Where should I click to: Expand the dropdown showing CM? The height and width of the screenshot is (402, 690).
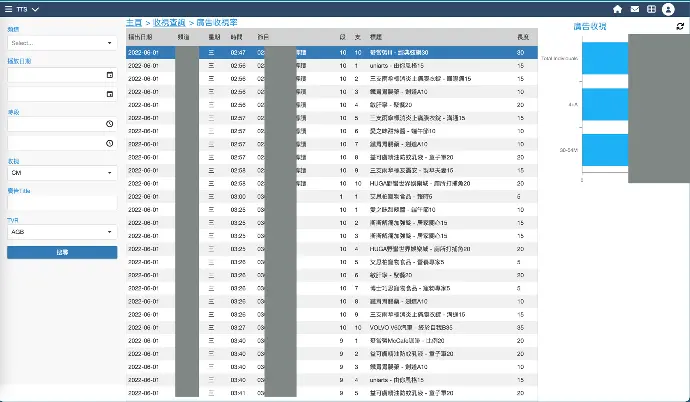(x=61, y=172)
